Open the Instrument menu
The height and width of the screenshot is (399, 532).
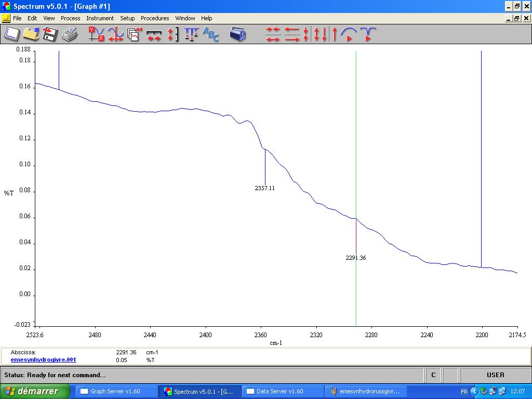pos(100,18)
